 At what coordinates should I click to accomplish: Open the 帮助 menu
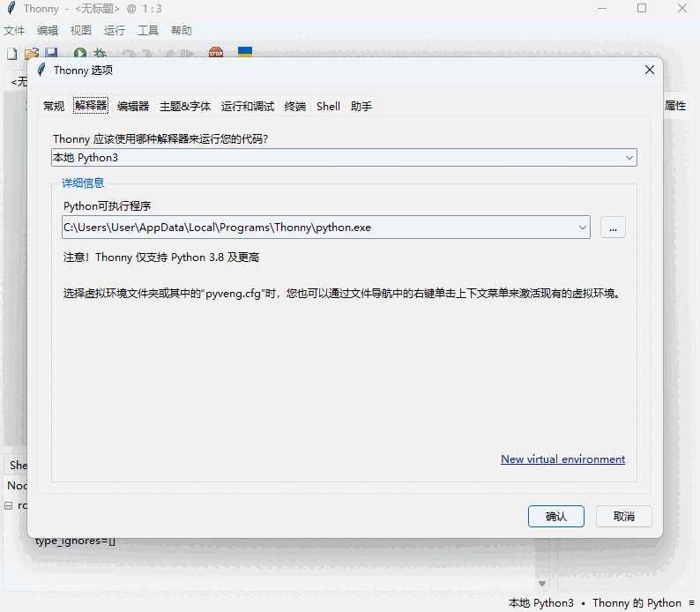click(182, 30)
